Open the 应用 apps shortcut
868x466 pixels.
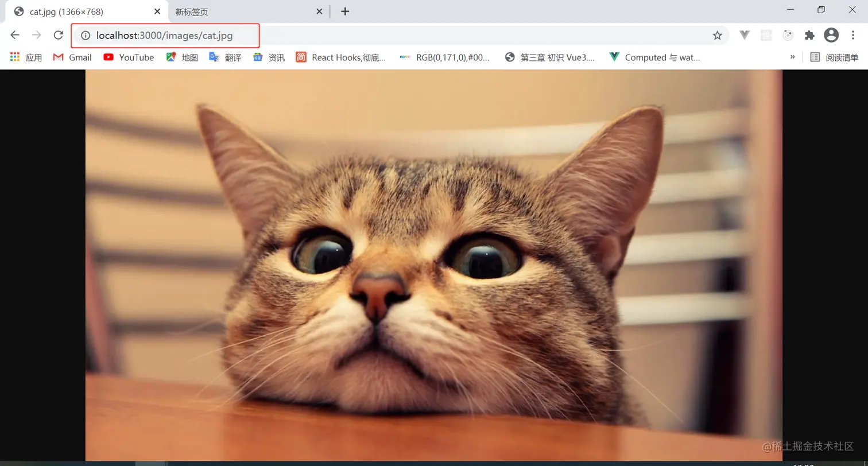coord(26,57)
